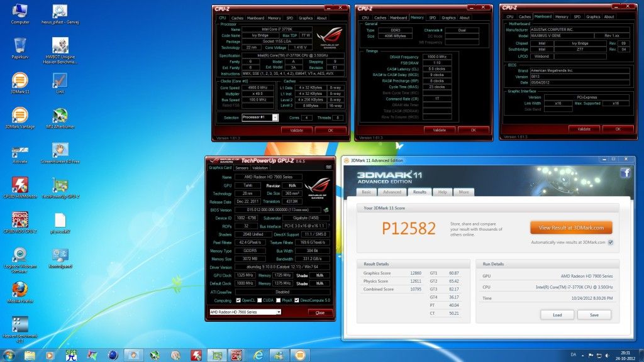Toggle the CUDA checkbox in GPU-Z

coord(259,300)
